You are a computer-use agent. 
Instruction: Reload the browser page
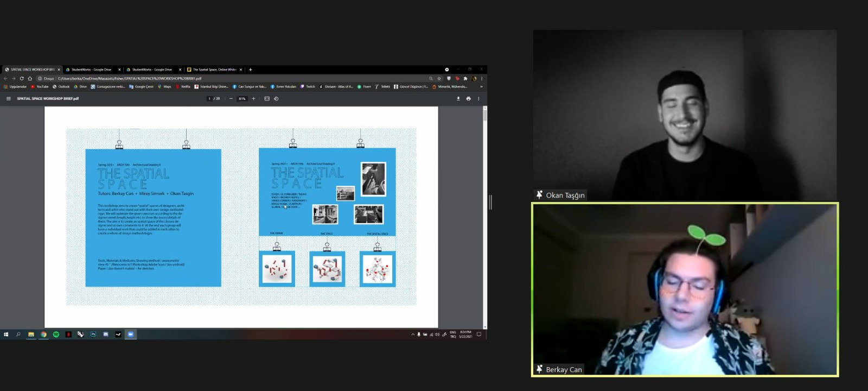[22, 78]
